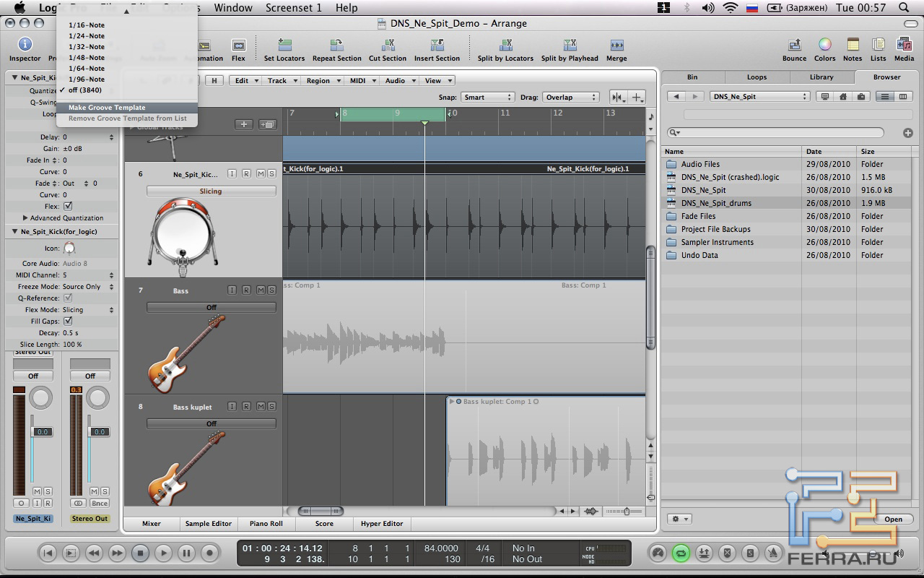This screenshot has height=578, width=924.
Task: Click the Bounce toolbar icon
Action: pos(794,46)
